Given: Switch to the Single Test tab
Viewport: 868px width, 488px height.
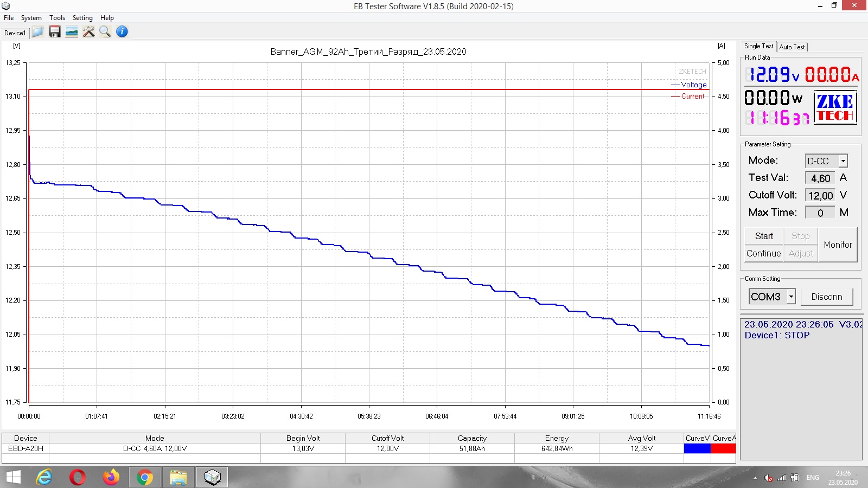Looking at the screenshot, I should [x=758, y=46].
